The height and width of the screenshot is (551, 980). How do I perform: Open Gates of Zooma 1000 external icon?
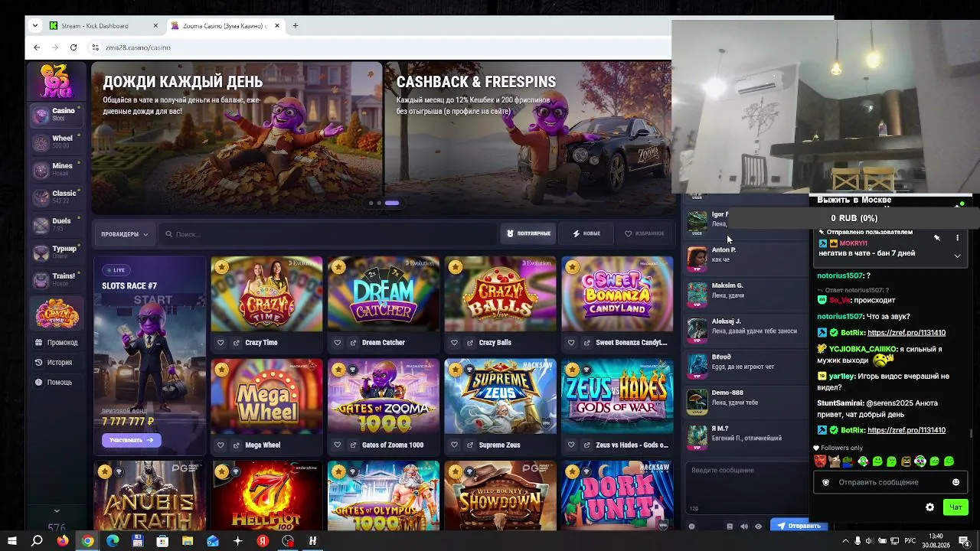(354, 445)
